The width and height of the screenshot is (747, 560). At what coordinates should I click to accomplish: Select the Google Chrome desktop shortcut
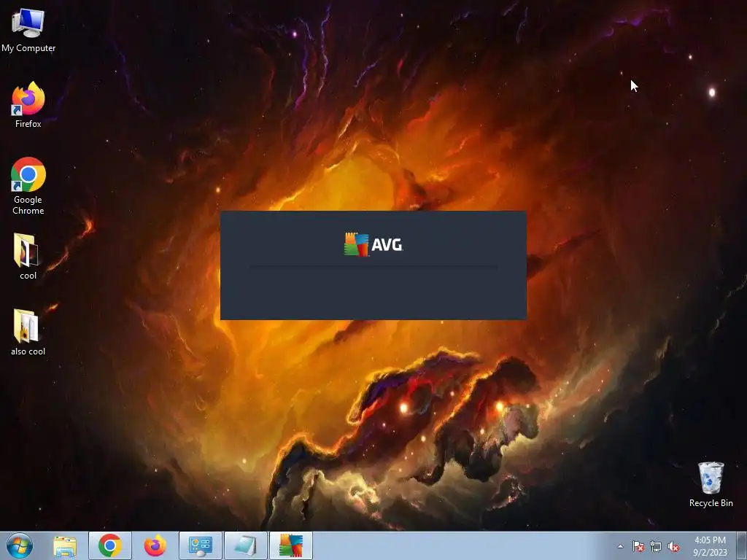click(28, 186)
